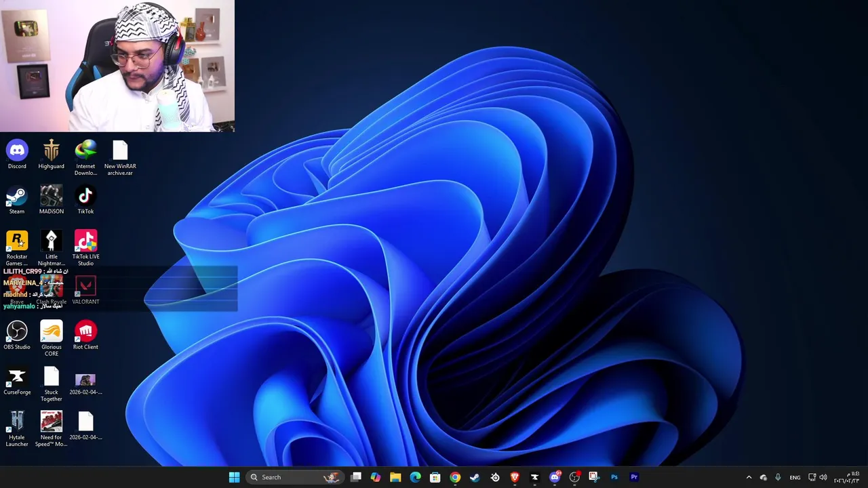Select the MADiSON game shortcut
This screenshot has height=488, width=868.
point(51,201)
